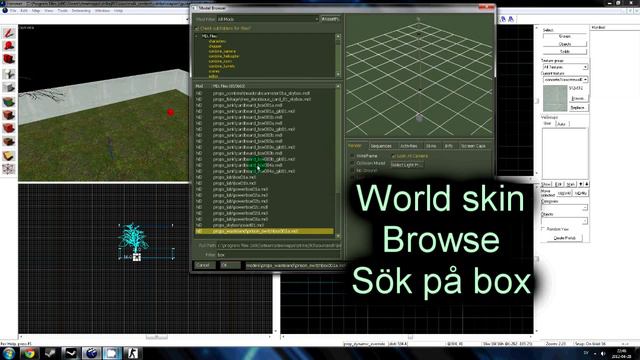Open the Screen Caps tab

point(473,146)
